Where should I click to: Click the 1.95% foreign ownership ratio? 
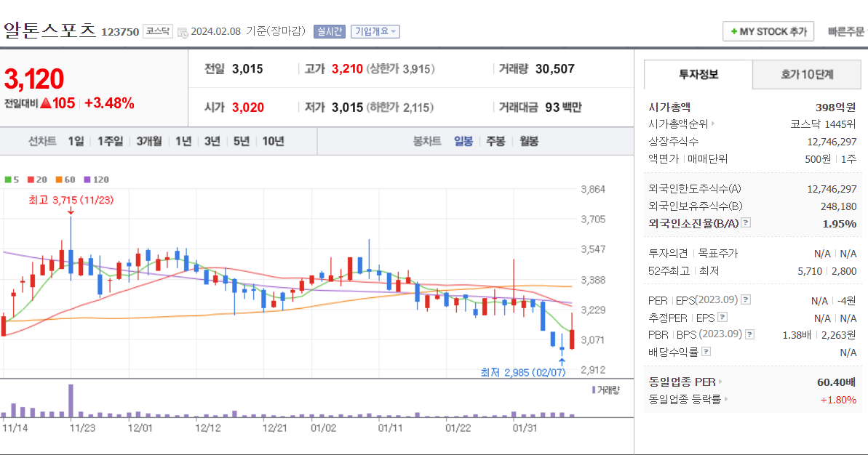click(x=840, y=224)
